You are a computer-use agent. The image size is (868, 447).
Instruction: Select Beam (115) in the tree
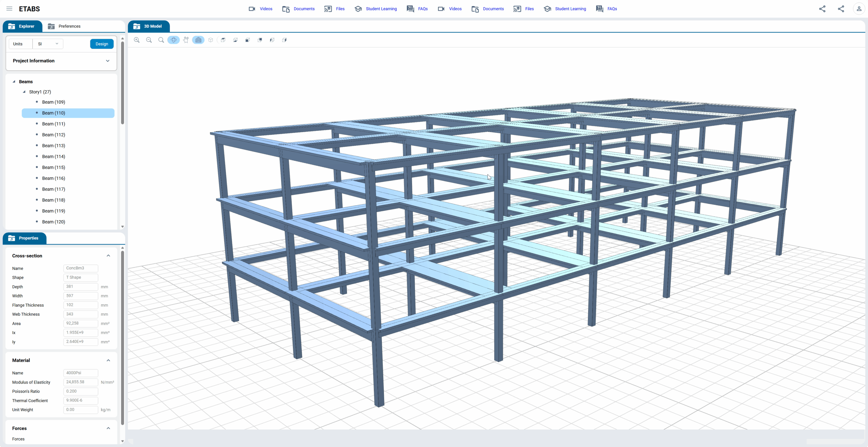pos(54,167)
